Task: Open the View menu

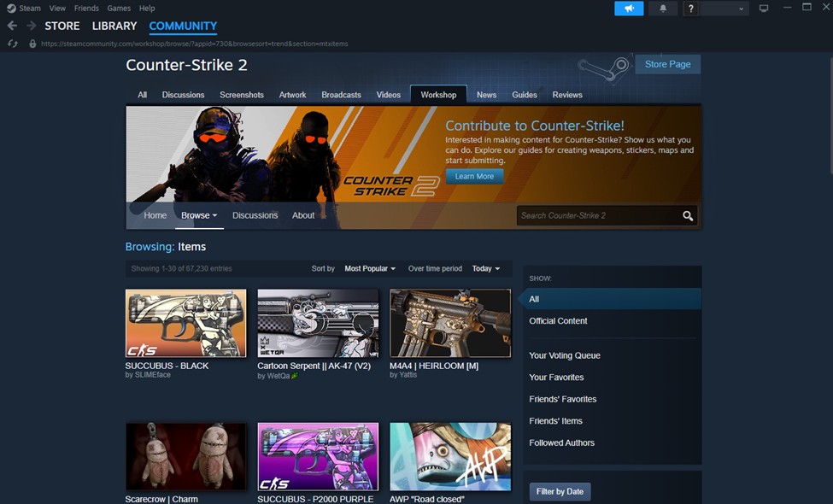Action: 57,8
